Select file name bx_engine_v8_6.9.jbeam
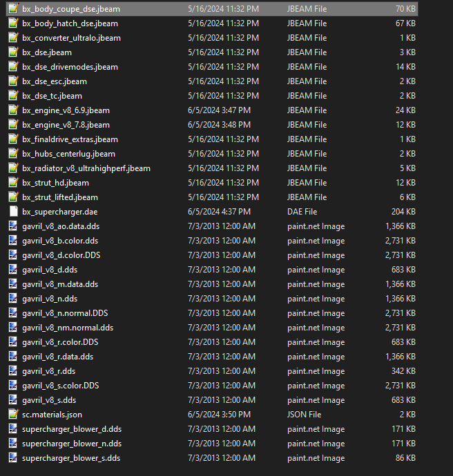Image resolution: width=453 pixels, height=476 pixels. (66, 110)
